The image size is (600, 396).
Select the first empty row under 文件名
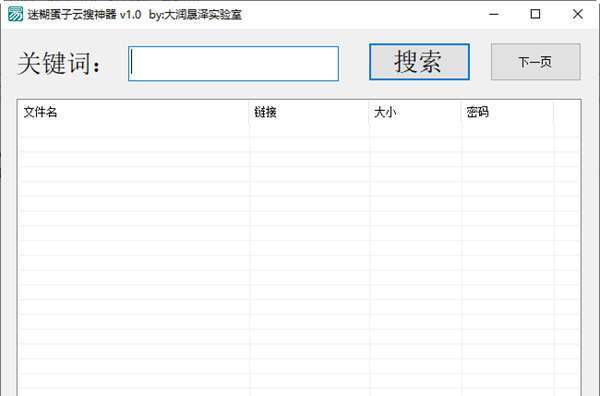(x=134, y=130)
